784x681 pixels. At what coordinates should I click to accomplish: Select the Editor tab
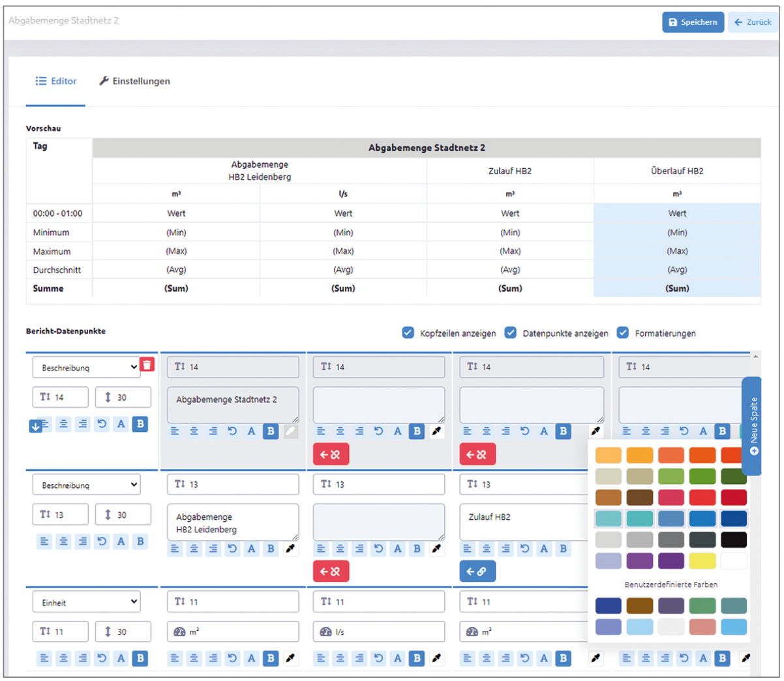tap(56, 81)
